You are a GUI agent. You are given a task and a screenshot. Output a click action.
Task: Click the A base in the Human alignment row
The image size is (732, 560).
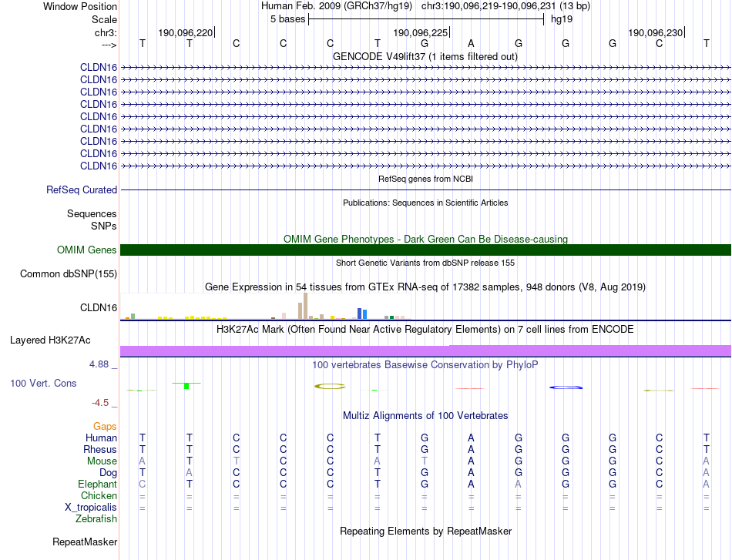tap(471, 438)
